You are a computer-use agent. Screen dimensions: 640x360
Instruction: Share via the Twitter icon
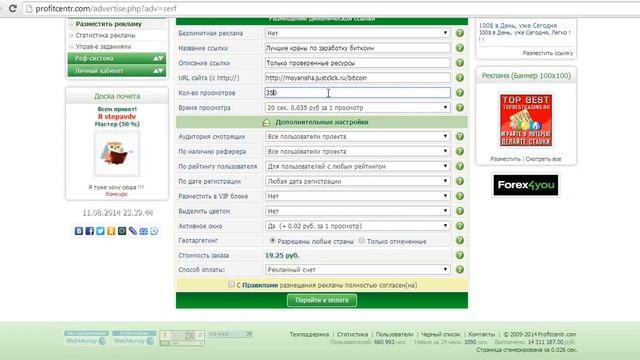[100, 231]
